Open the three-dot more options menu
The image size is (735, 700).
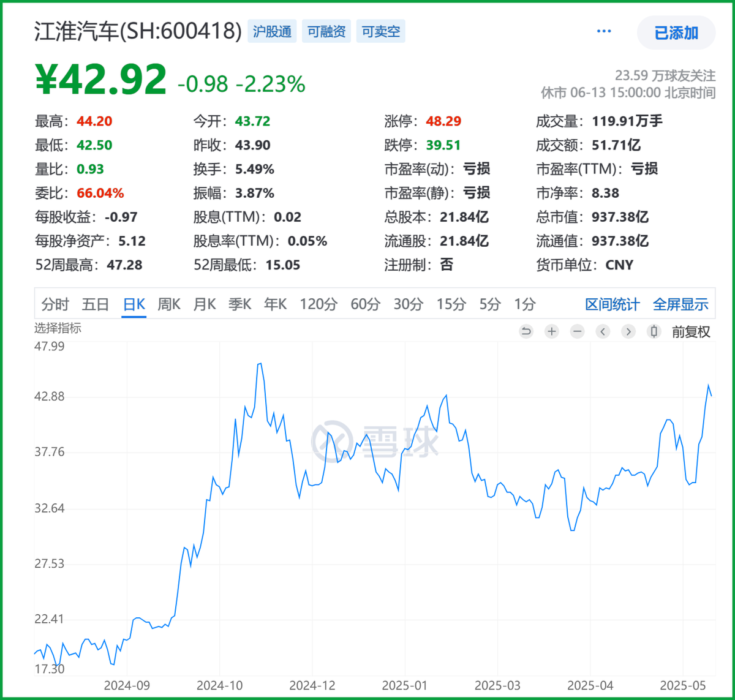click(x=604, y=32)
